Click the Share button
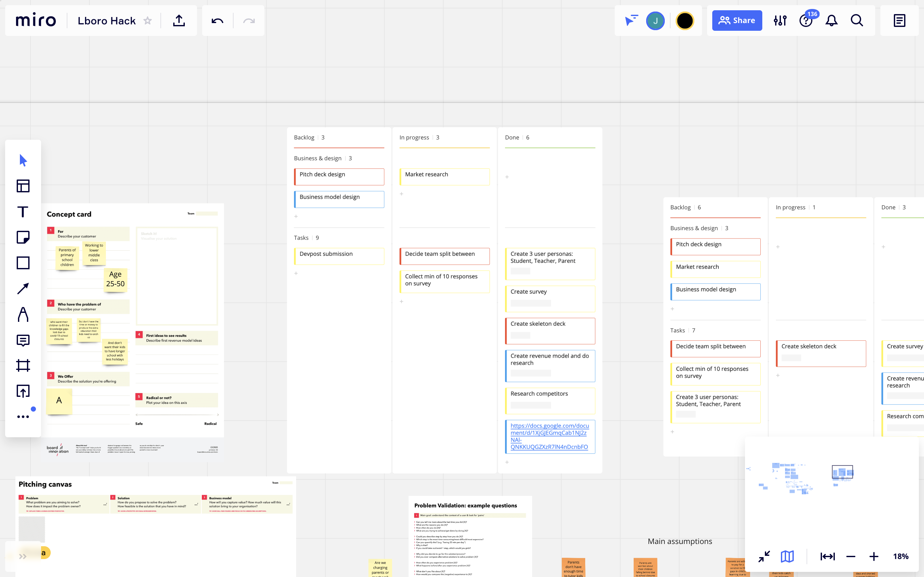The image size is (924, 577). tap(737, 21)
